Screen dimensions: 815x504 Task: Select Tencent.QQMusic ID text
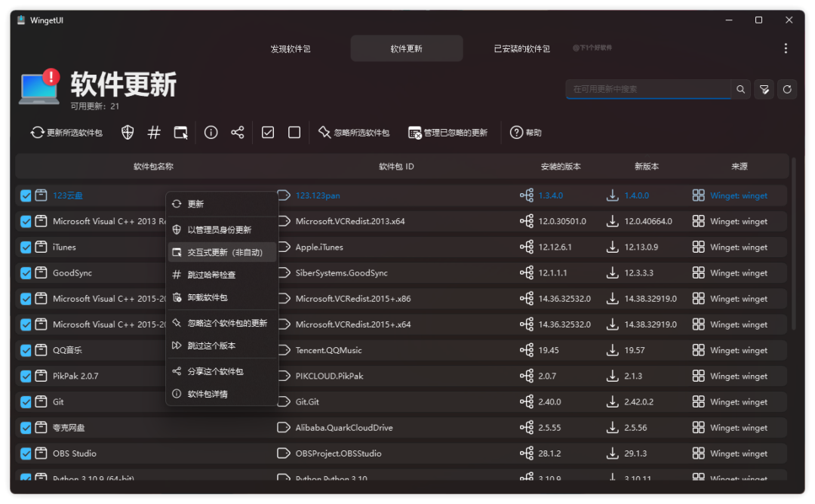328,350
